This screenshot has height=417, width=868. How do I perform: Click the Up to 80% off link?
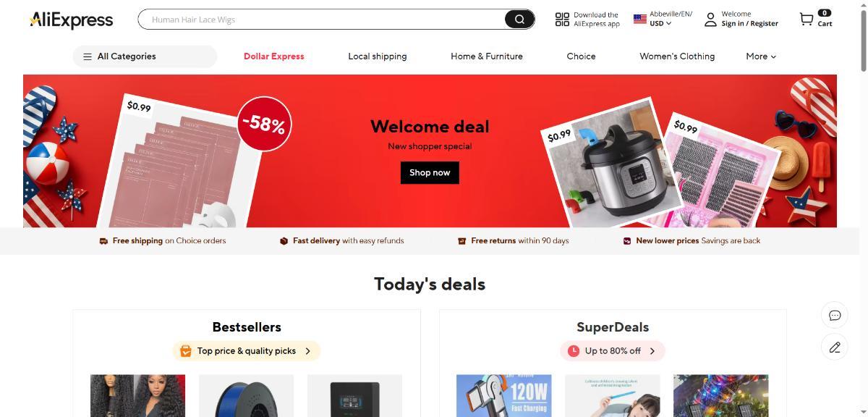[613, 351]
